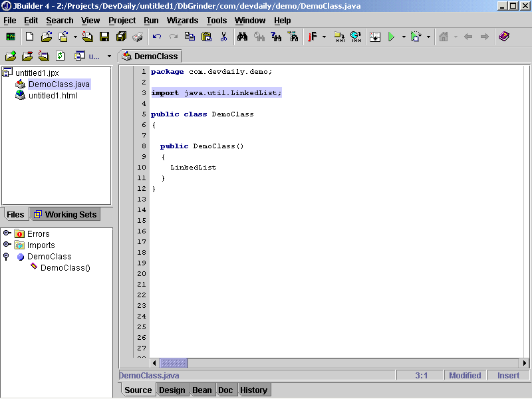The width and height of the screenshot is (532, 399).
Task: Switch to the History tab
Action: pyautogui.click(x=254, y=390)
